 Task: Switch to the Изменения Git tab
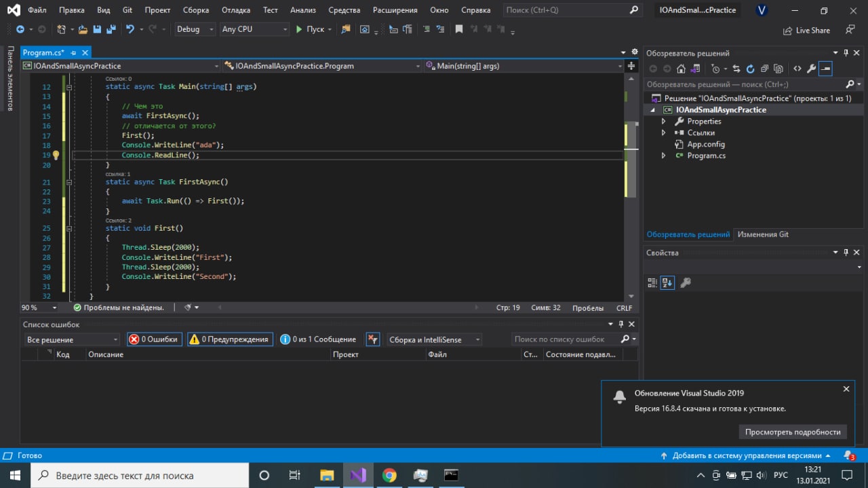(763, 234)
